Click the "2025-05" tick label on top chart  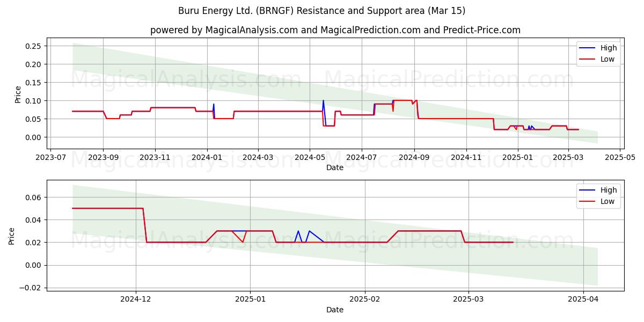point(620,158)
